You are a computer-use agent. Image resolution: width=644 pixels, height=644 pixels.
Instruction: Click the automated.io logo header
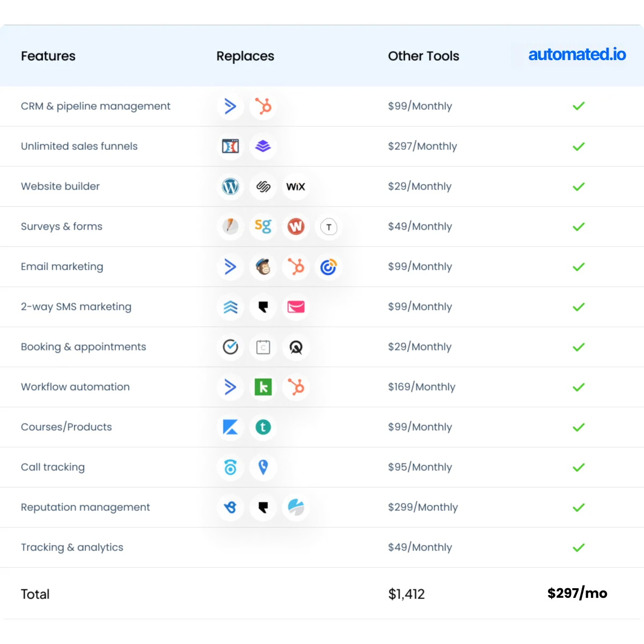(577, 55)
